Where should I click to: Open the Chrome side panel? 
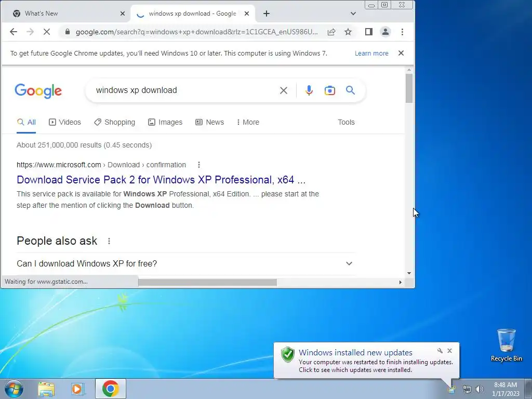[369, 32]
